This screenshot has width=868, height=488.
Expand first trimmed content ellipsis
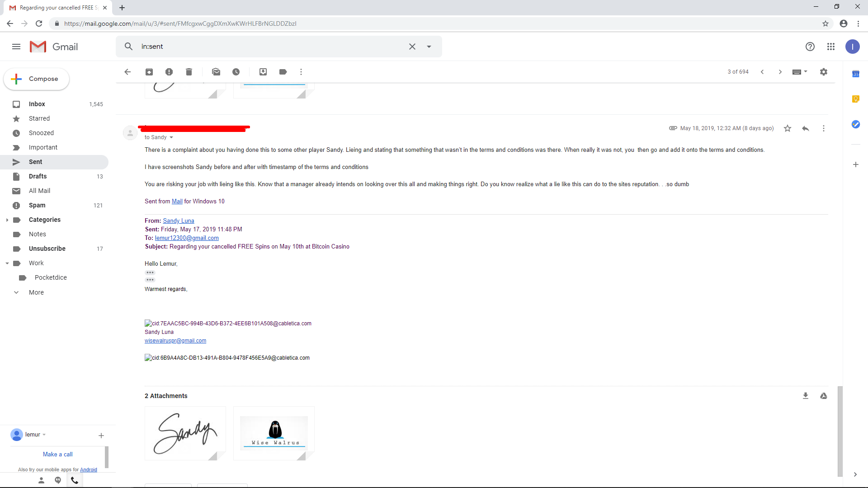150,272
